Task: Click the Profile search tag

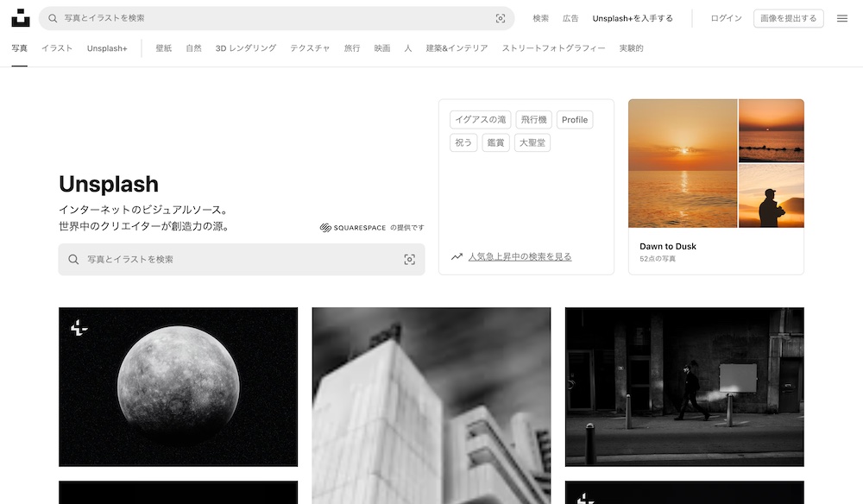Action: pyautogui.click(x=575, y=119)
